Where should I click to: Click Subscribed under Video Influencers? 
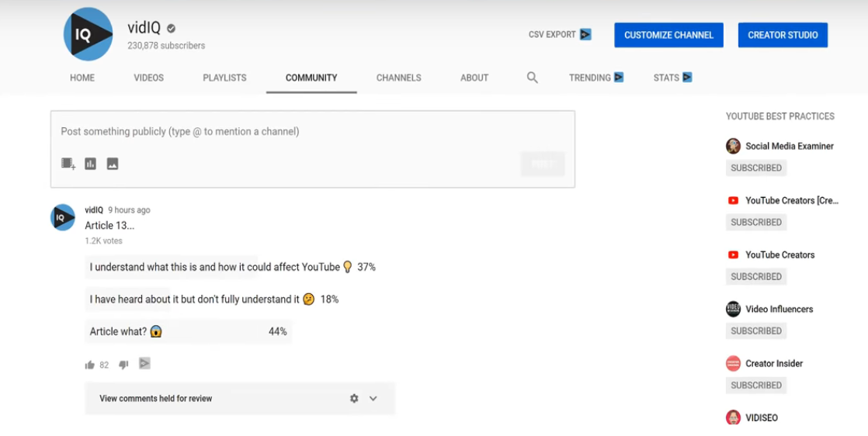(756, 330)
